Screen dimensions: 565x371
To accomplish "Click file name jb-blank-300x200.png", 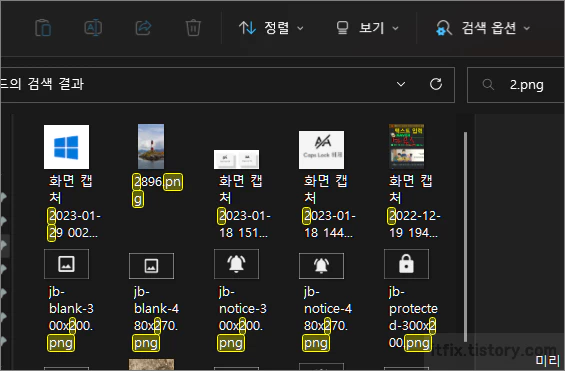I will tap(71, 318).
